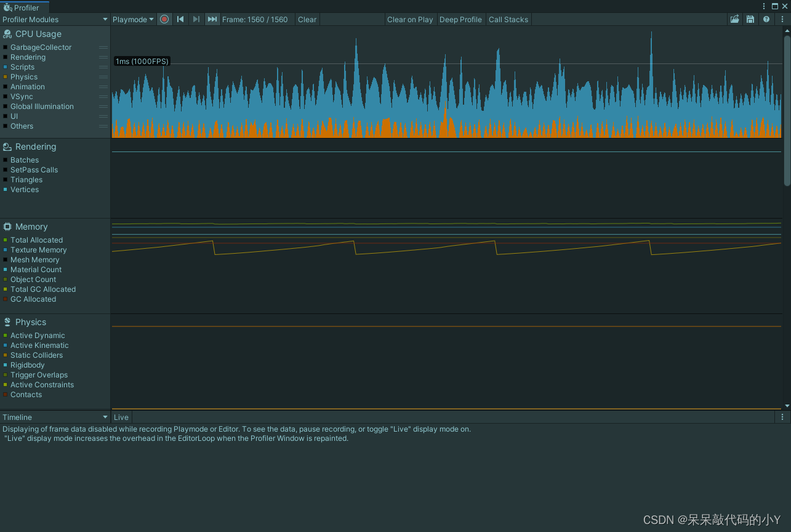The width and height of the screenshot is (791, 532).
Task: Click the Global Illumination category label
Action: point(42,107)
